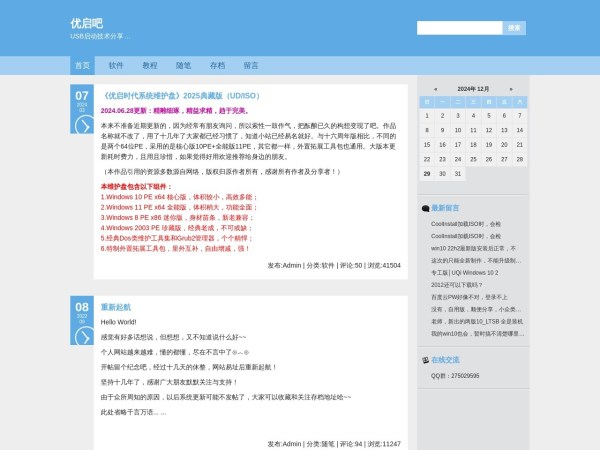Viewport: 600px width, 450px height.
Task: Open the 留言 menu item
Action: [x=250, y=65]
